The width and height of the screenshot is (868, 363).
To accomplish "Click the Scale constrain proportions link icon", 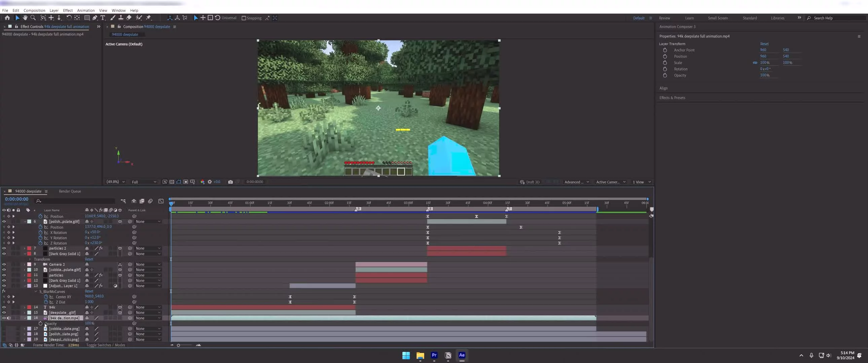I will pyautogui.click(x=755, y=63).
